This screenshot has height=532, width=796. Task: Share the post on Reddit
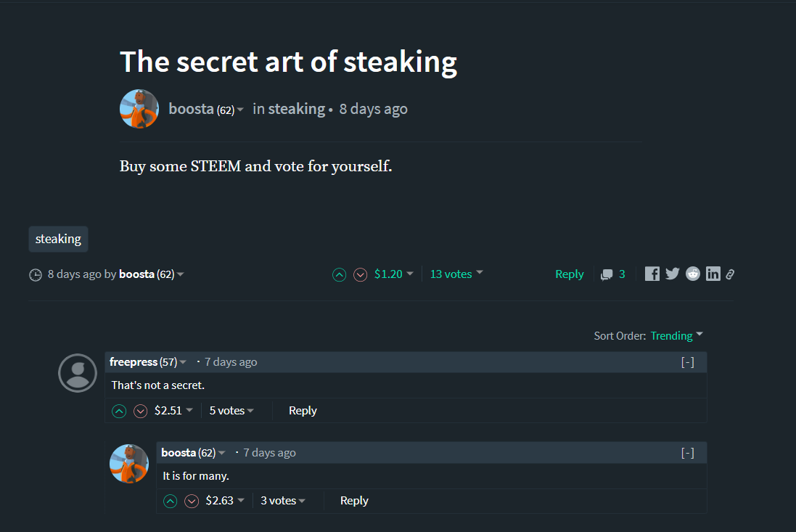tap(693, 274)
